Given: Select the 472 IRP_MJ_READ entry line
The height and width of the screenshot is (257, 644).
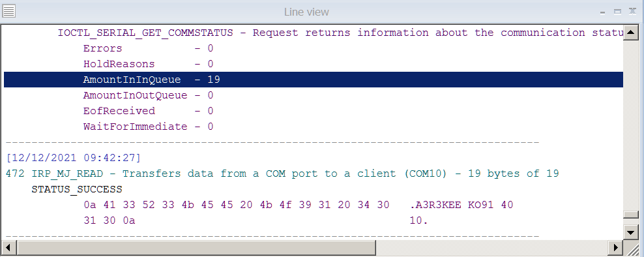Looking at the screenshot, I should [283, 174].
